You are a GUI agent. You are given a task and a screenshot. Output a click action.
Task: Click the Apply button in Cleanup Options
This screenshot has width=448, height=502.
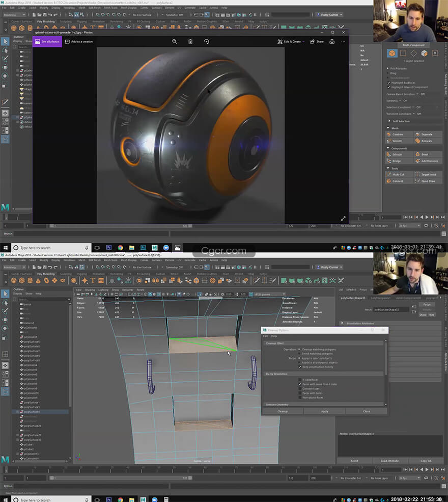pos(324,411)
